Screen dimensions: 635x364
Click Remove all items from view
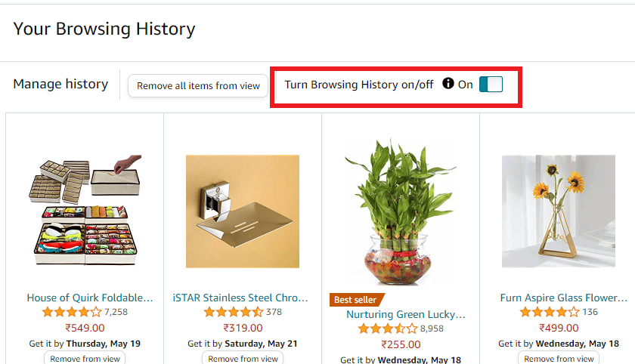pyautogui.click(x=198, y=86)
